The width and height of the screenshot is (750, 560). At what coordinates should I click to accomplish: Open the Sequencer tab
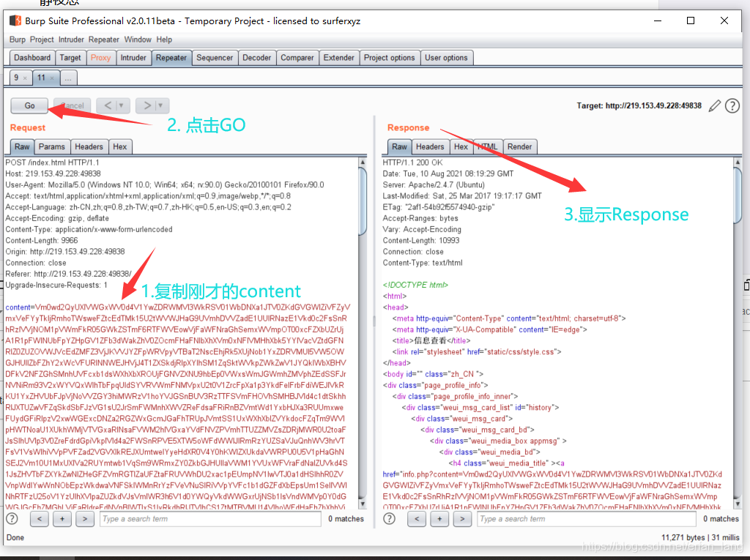215,58
